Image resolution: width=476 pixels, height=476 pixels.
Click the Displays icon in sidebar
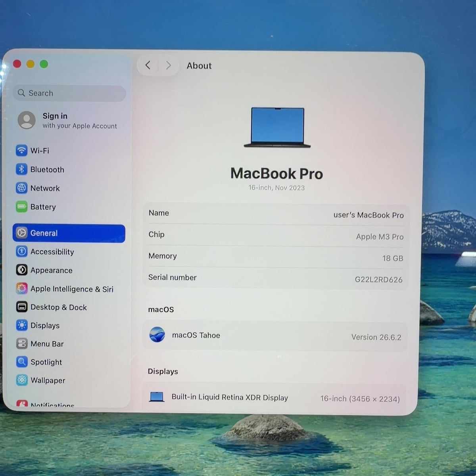pos(21,325)
